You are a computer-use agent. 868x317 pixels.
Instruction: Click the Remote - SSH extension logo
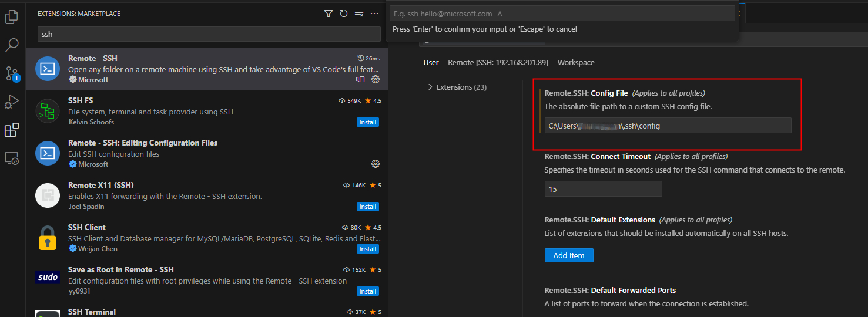point(48,69)
